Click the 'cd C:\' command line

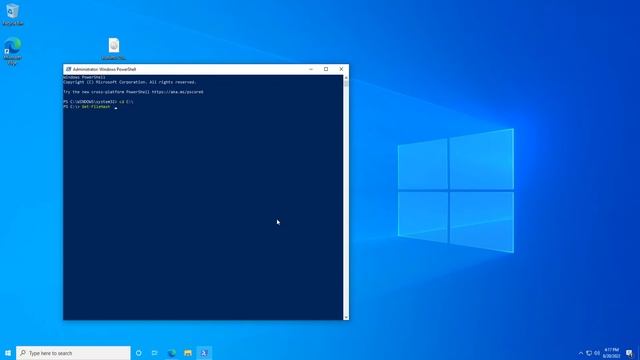126,102
